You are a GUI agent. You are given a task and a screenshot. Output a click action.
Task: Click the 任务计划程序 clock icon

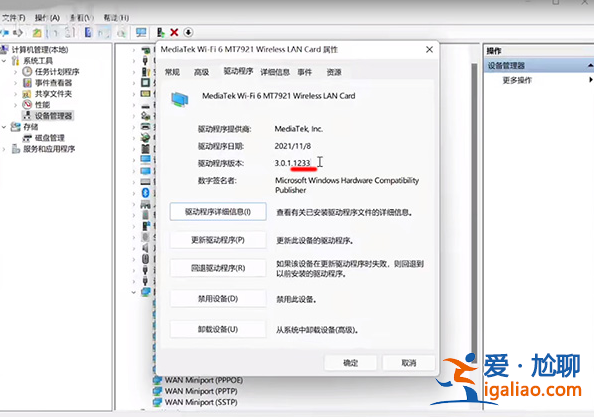pos(27,72)
